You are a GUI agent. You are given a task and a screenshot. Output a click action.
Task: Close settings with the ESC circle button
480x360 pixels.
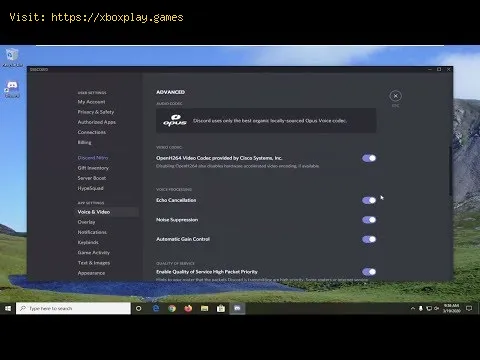coord(395,96)
